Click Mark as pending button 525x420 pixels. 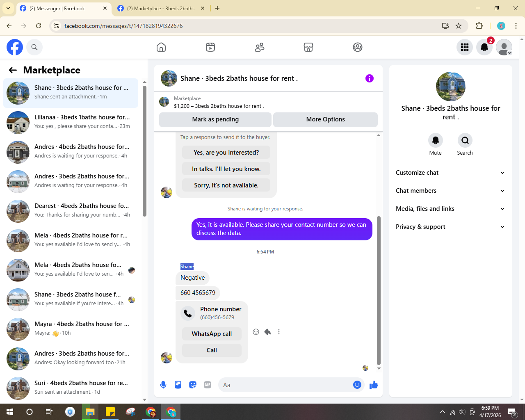pyautogui.click(x=215, y=119)
